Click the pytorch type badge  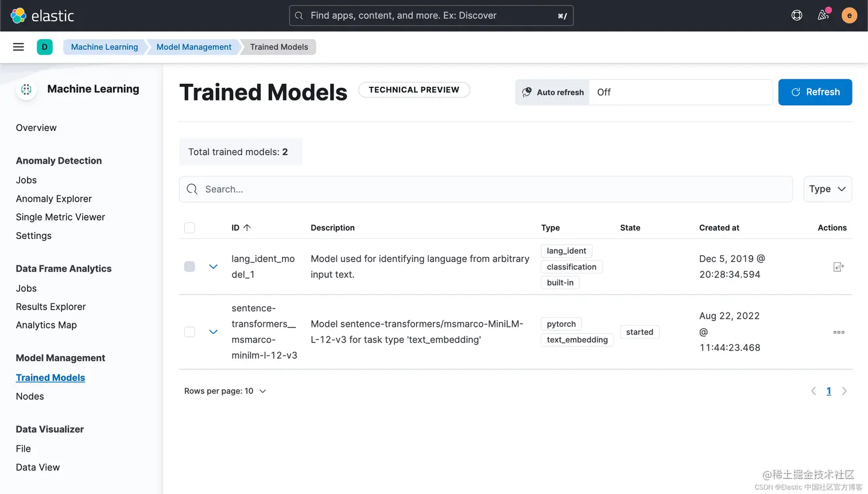tap(561, 324)
